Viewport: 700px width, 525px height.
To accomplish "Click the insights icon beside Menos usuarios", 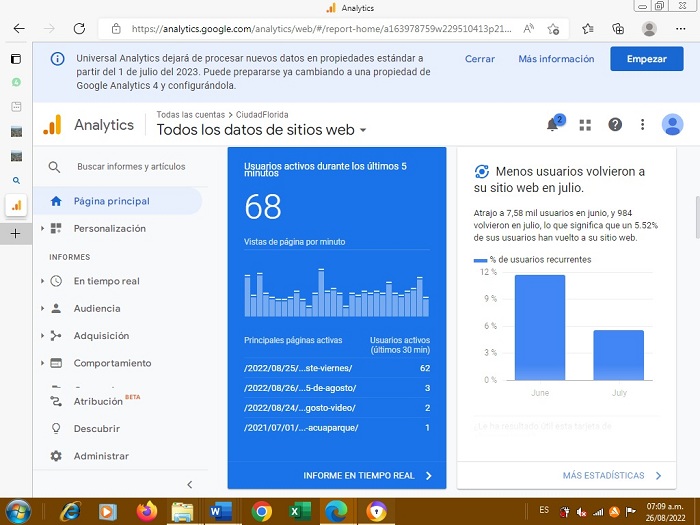I will pos(481,171).
